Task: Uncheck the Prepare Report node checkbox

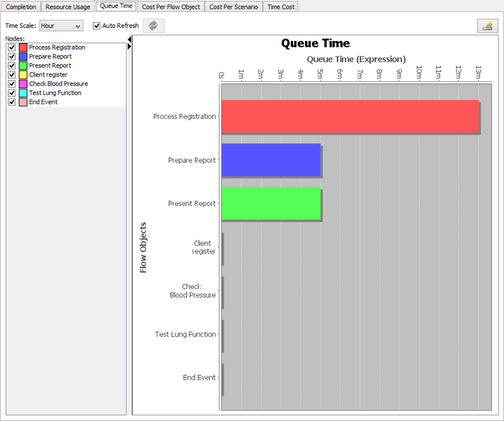Action: pos(12,57)
